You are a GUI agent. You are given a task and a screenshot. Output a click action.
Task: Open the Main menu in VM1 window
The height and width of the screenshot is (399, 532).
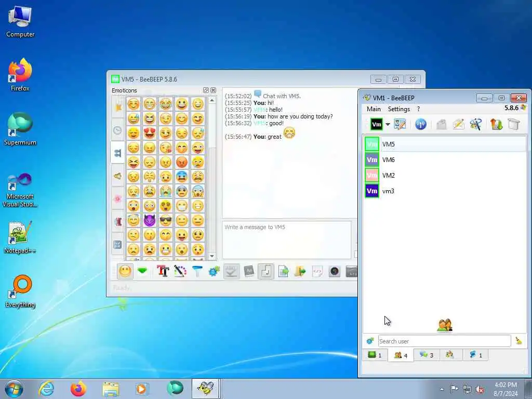pyautogui.click(x=374, y=109)
